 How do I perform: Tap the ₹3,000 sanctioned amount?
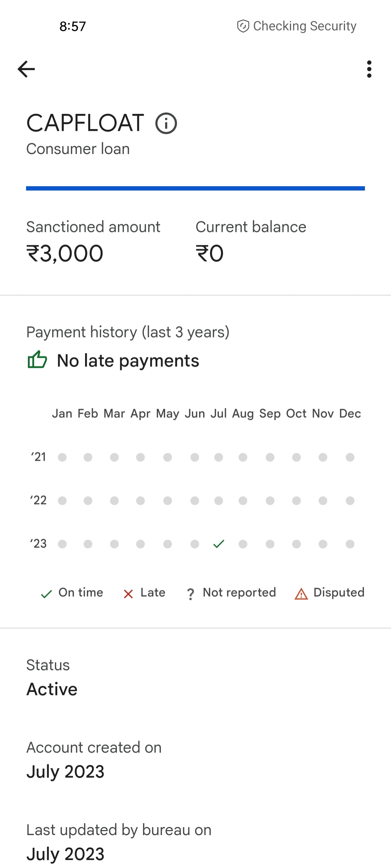65,253
